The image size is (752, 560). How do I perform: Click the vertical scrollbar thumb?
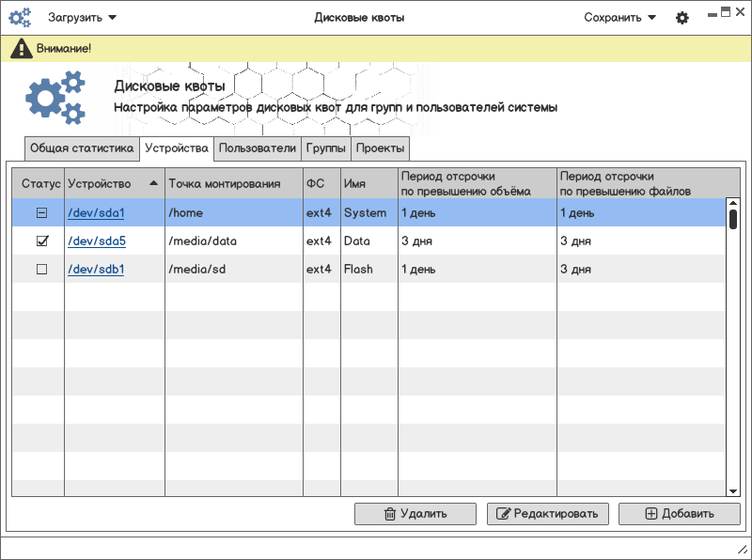pyautogui.click(x=732, y=219)
